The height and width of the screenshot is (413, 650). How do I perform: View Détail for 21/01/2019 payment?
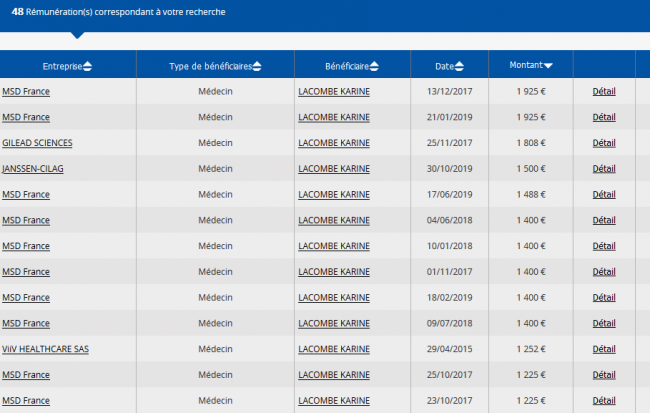tap(604, 117)
